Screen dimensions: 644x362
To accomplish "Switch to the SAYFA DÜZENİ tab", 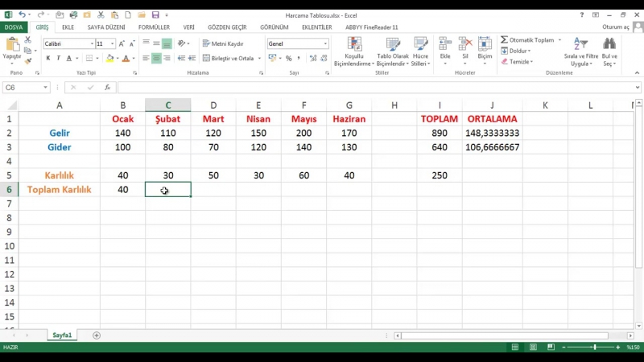I will pyautogui.click(x=106, y=27).
